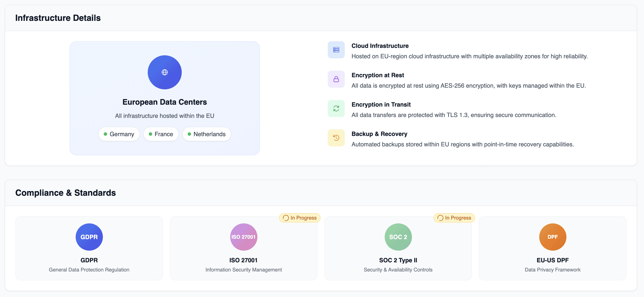Click the European Data Centers heading
Viewport: 644px width, 297px height.
pyautogui.click(x=165, y=102)
